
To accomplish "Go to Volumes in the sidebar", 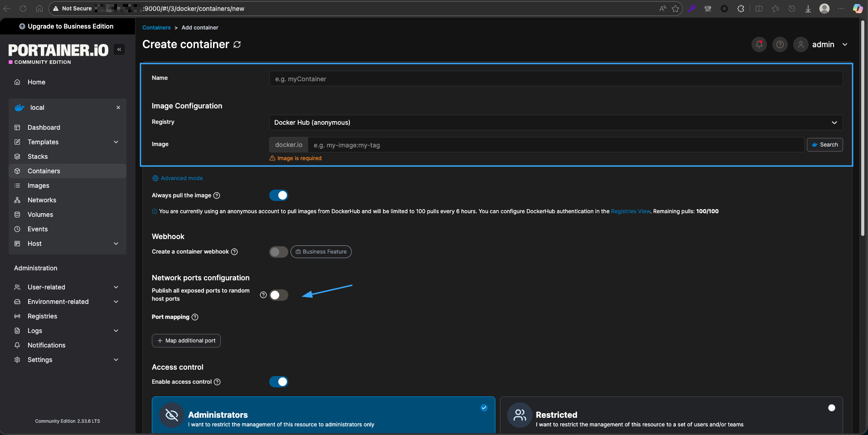I will 40,215.
